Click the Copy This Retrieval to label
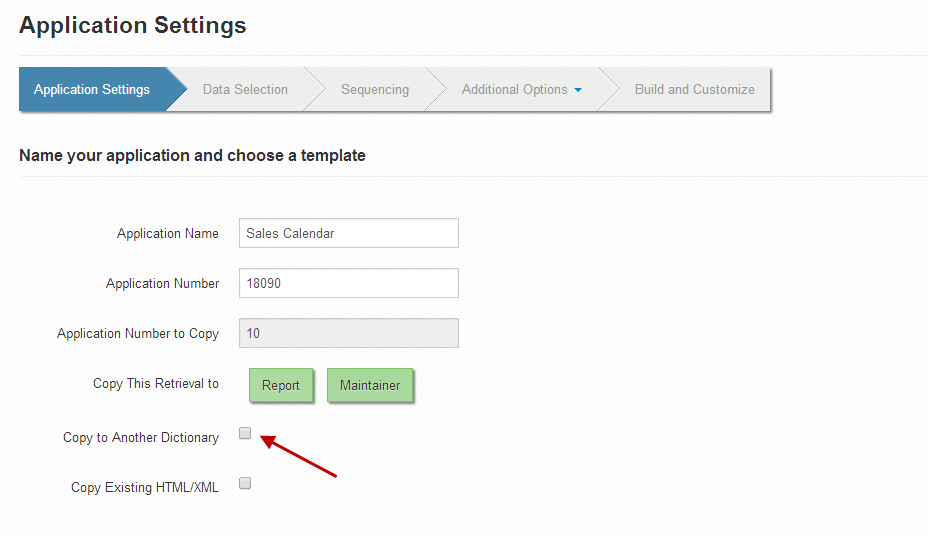 point(156,383)
